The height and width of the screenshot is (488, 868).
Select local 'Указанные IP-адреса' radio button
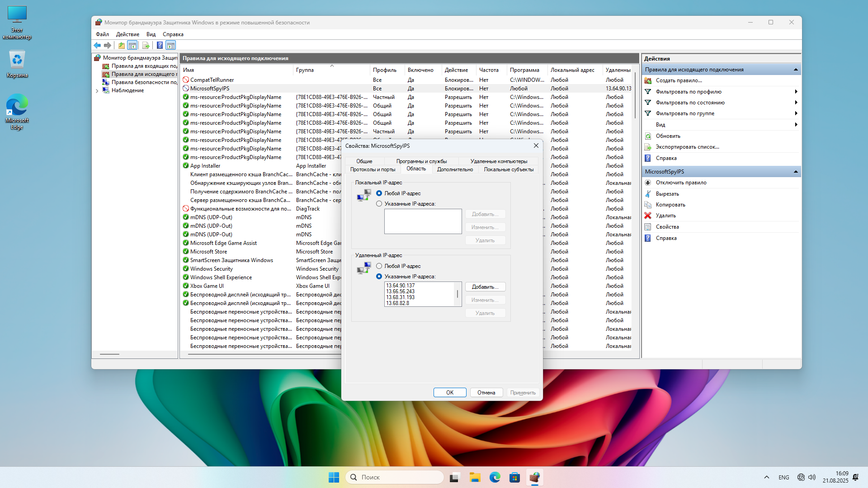coord(379,204)
